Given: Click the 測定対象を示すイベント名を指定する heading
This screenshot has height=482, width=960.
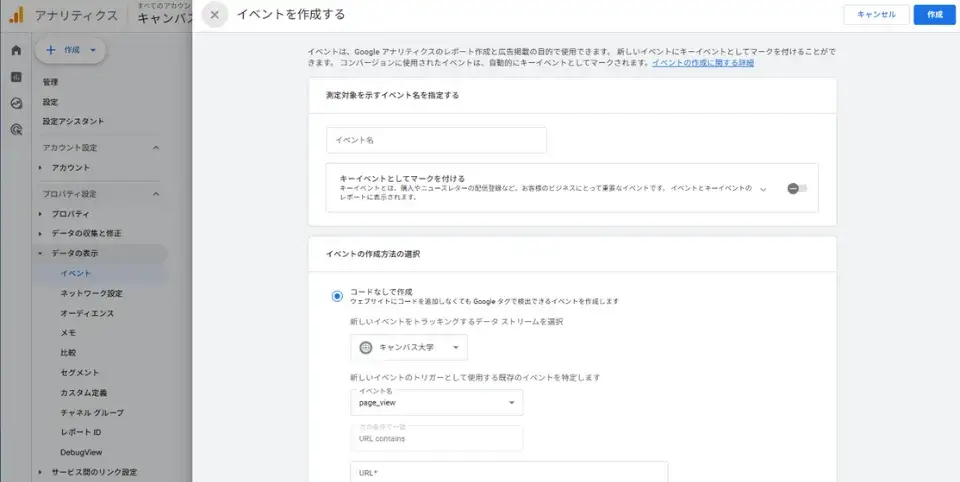Looking at the screenshot, I should (x=392, y=96).
